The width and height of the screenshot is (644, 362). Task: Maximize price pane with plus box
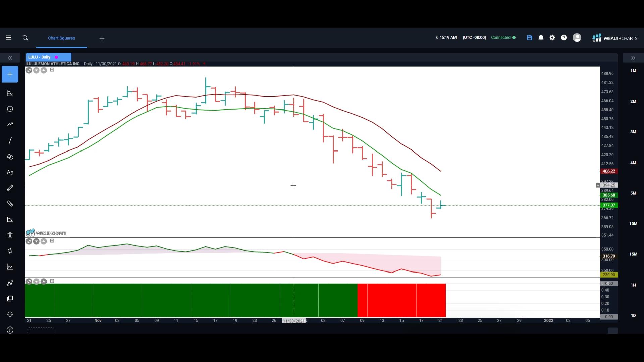52,70
